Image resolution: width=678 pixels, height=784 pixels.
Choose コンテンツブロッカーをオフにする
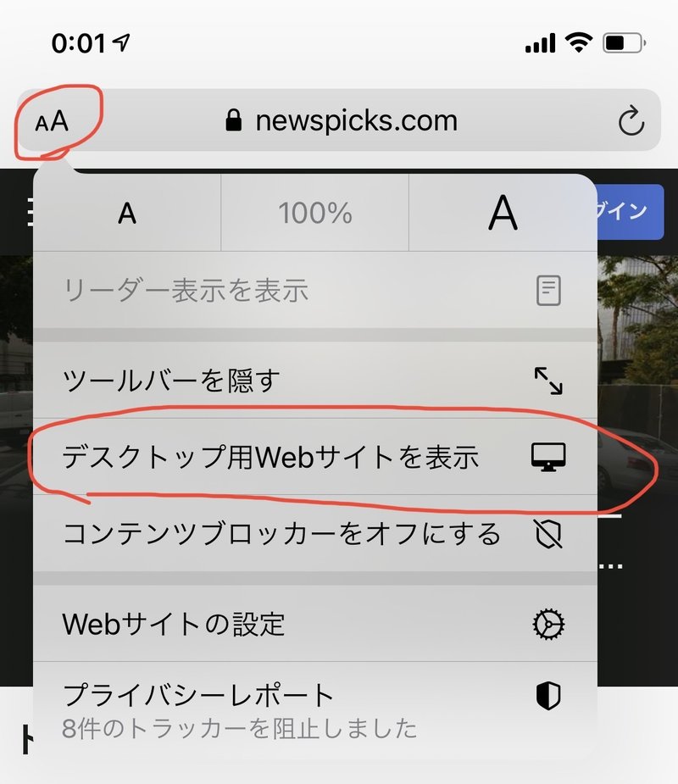coord(315,533)
